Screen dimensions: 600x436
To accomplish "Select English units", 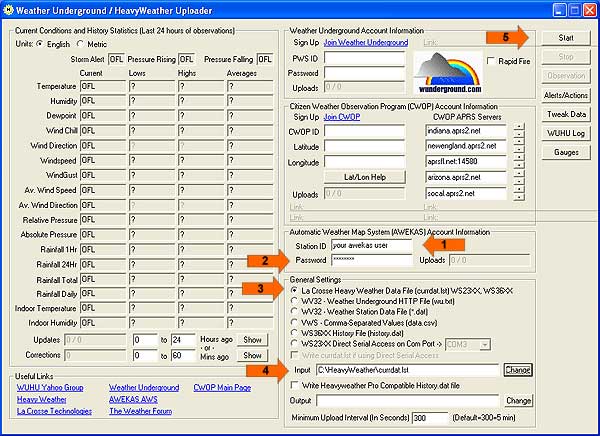I will coord(39,44).
